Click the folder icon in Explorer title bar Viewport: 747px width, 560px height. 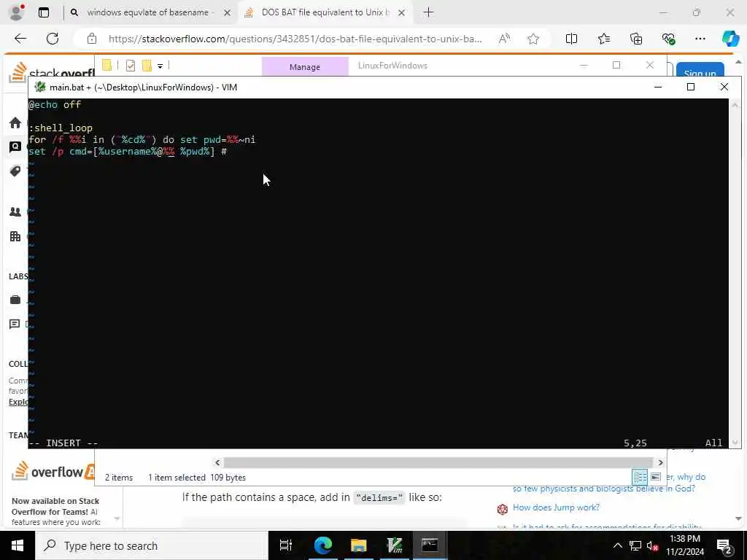tap(107, 65)
